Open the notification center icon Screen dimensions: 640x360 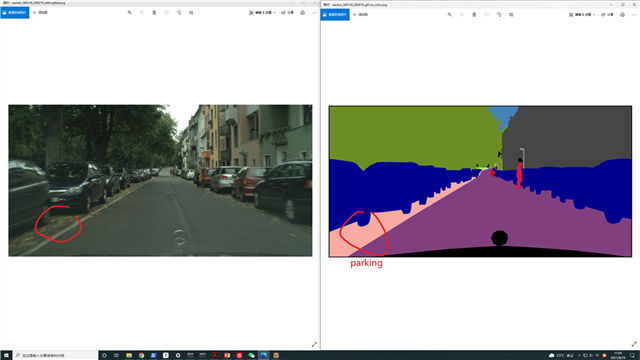(x=633, y=356)
